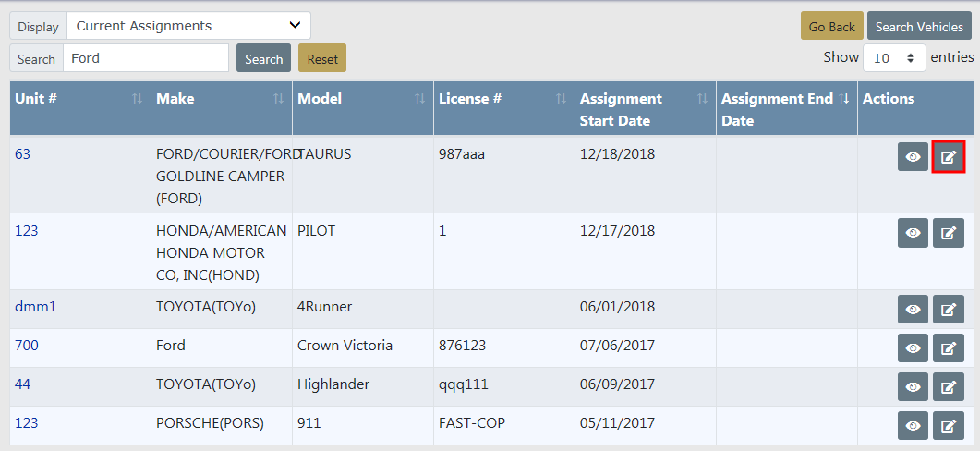Edit the Toyota 4Runner assignment

[948, 310]
